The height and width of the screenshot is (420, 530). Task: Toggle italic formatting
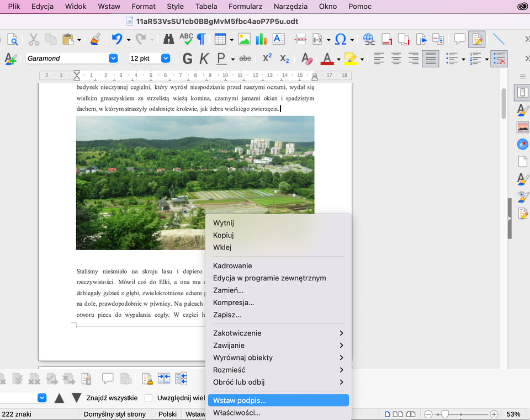[x=204, y=57]
